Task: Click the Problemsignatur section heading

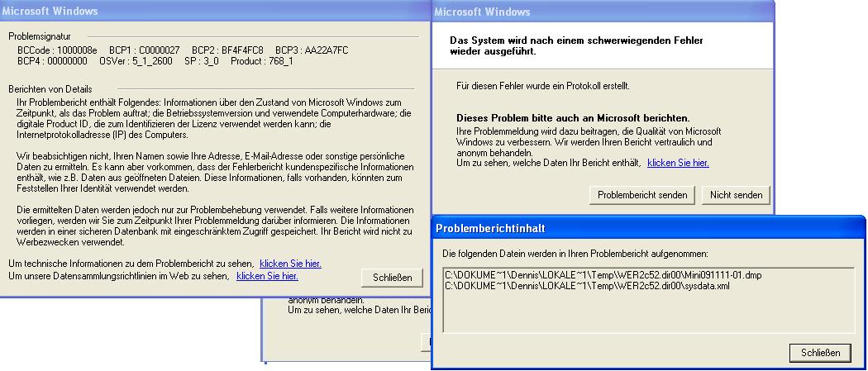Action: [40, 36]
